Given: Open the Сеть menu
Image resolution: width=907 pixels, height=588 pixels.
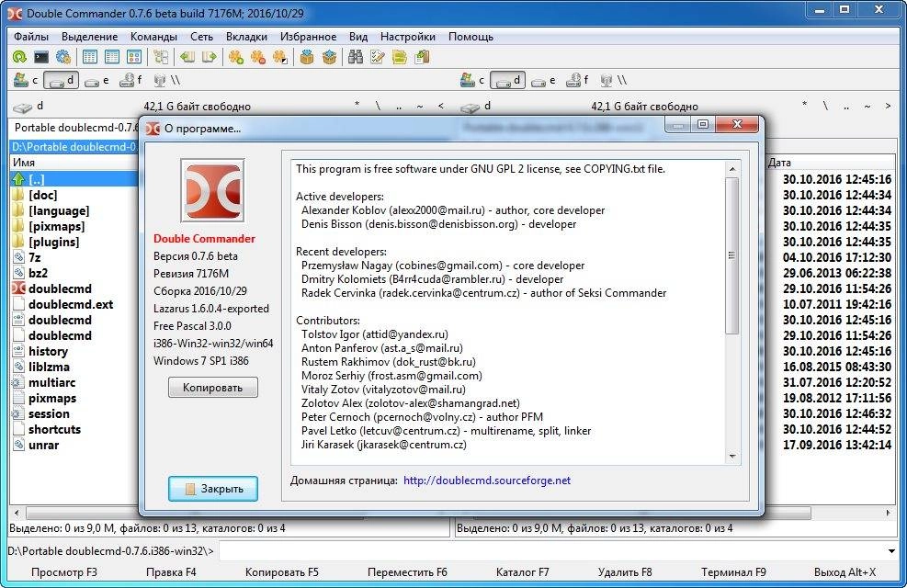Looking at the screenshot, I should click(202, 37).
